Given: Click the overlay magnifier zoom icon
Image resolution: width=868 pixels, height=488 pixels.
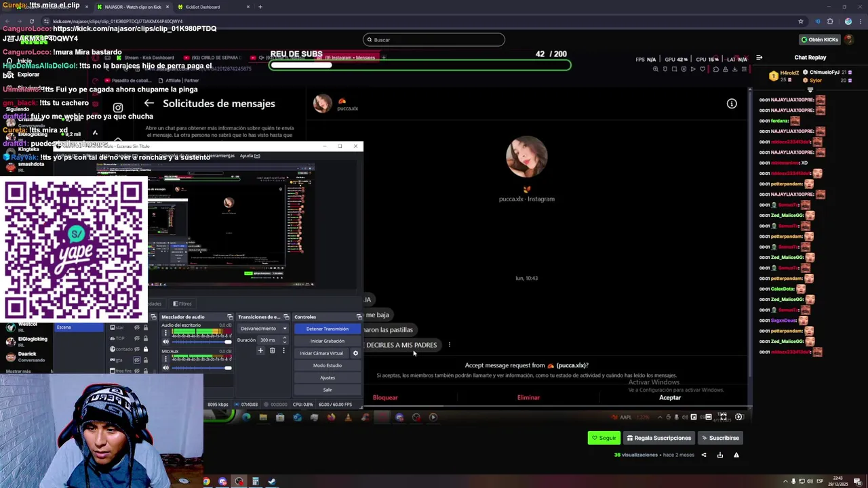Looking at the screenshot, I should coord(655,69).
